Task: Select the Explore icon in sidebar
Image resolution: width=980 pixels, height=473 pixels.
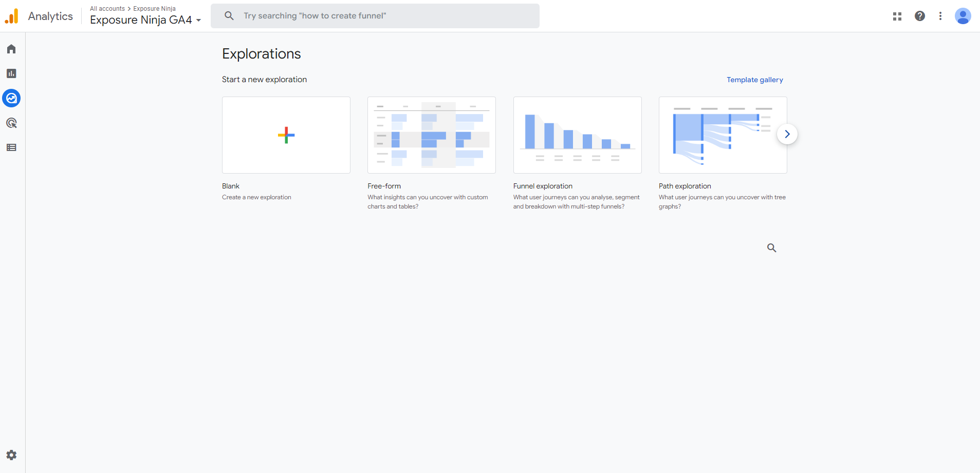Action: [11, 98]
